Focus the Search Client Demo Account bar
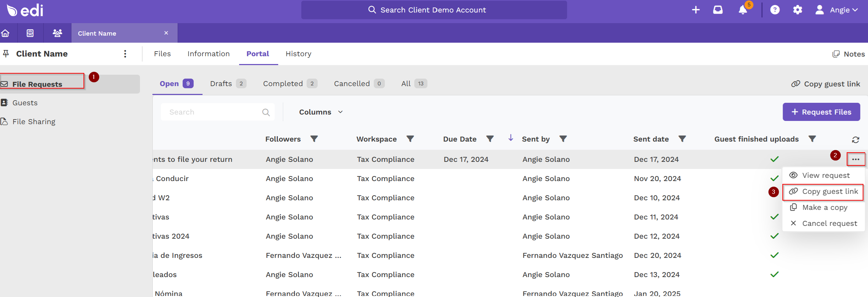 (x=434, y=10)
